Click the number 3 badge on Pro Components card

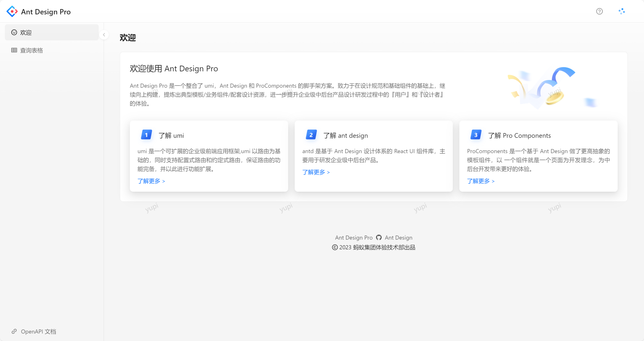tap(476, 135)
